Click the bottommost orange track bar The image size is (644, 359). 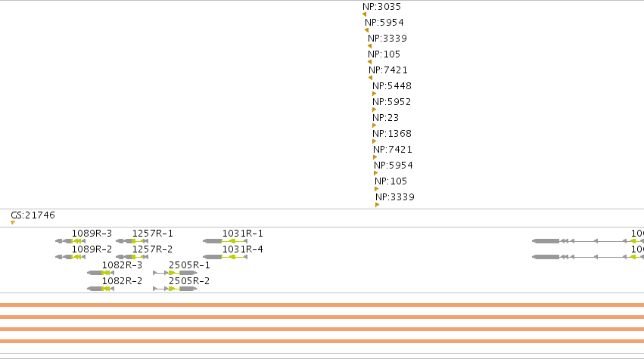pos(322,341)
